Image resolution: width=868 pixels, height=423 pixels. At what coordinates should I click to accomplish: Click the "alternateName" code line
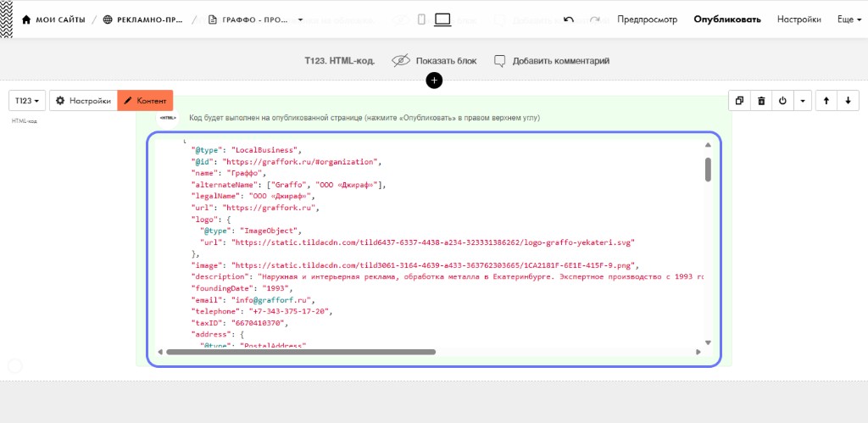coord(288,184)
